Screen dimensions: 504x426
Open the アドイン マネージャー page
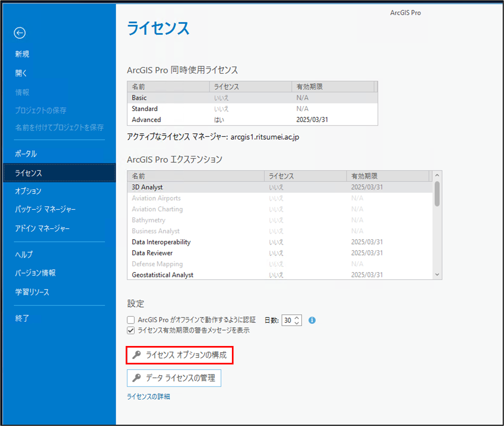click(42, 229)
